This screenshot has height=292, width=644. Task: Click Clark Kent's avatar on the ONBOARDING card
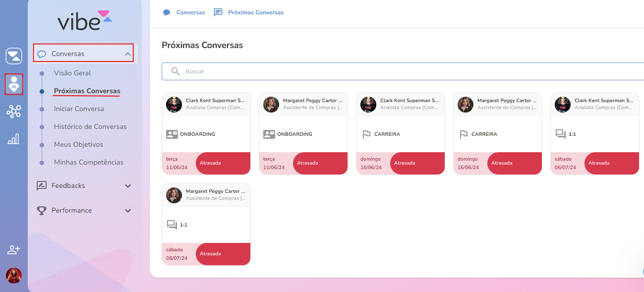tap(174, 105)
